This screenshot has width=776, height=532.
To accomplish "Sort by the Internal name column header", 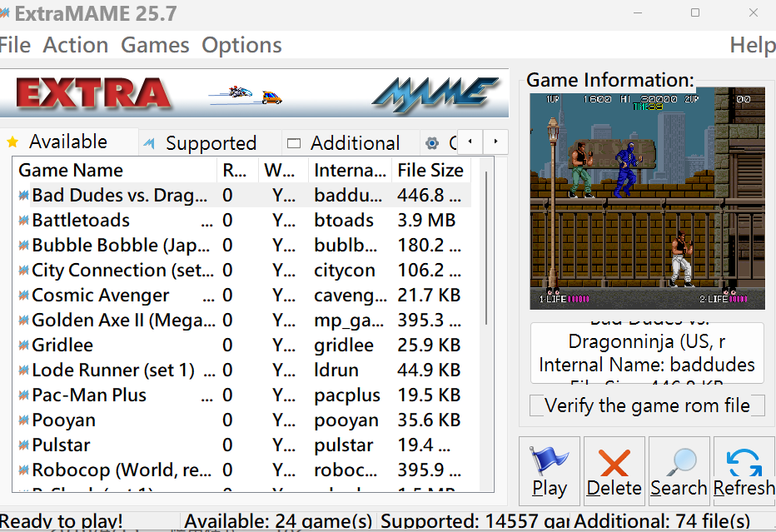I will click(350, 170).
